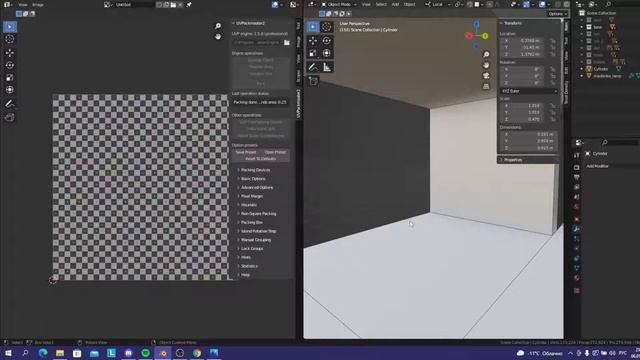Click the Open Preset button
Screen dimensions: 640x360
coord(276,152)
